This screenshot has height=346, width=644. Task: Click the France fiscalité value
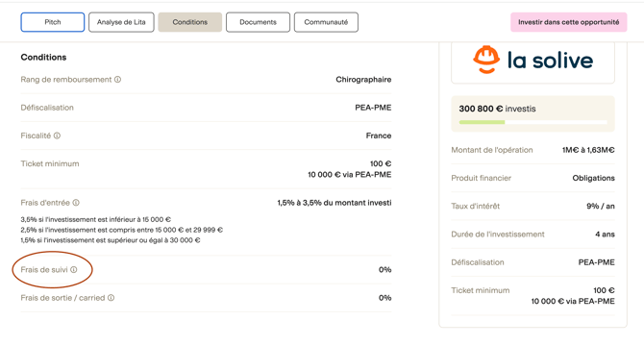coord(379,136)
